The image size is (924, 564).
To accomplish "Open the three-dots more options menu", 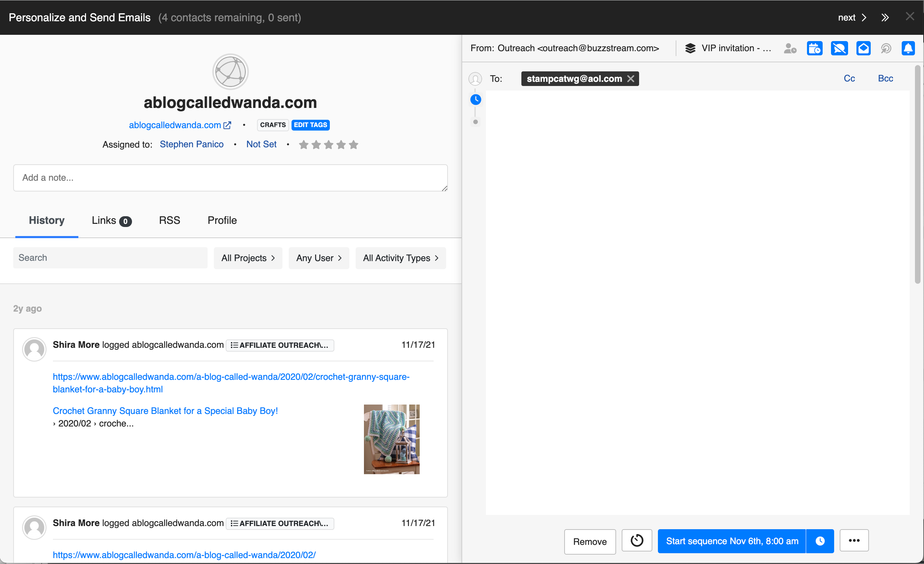I will (854, 540).
